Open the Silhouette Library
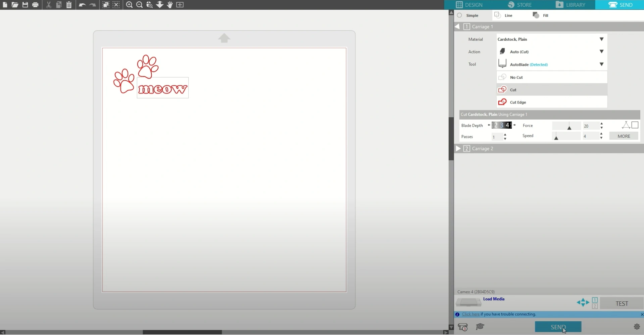 tap(572, 5)
